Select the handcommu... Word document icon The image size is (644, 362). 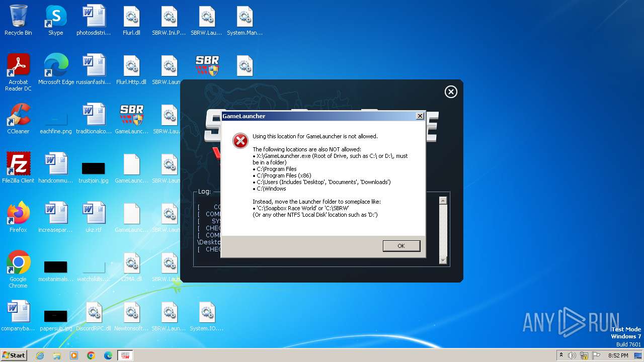56,168
